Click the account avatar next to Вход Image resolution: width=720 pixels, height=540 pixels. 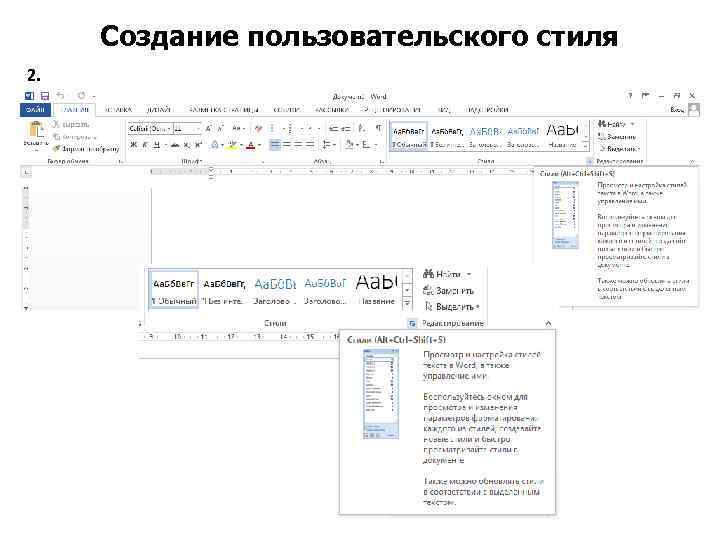(693, 110)
